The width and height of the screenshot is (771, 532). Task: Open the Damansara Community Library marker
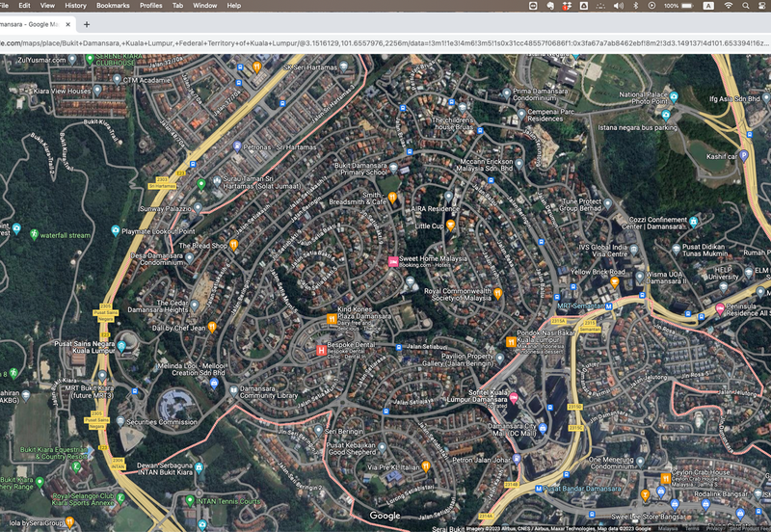[x=232, y=389]
